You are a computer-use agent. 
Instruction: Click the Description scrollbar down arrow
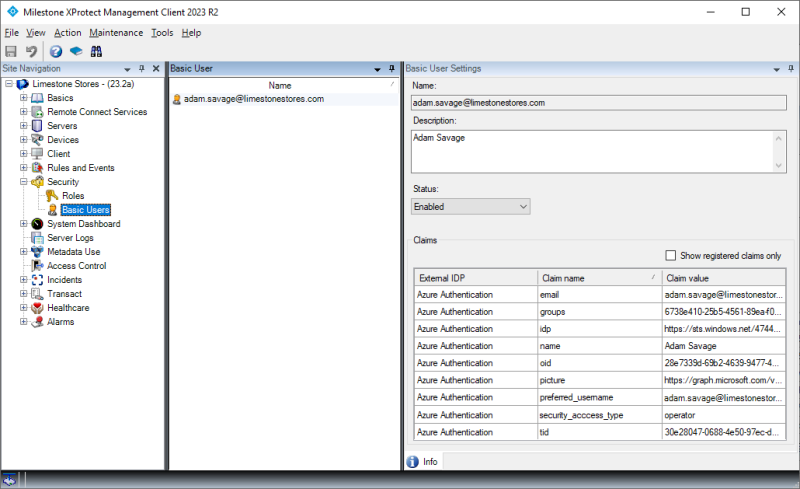[x=779, y=165]
